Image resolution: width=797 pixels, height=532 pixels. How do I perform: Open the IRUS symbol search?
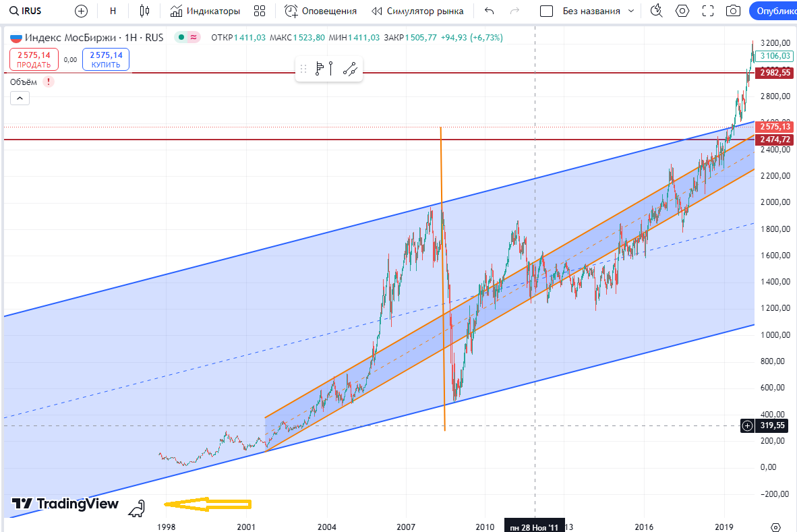pos(26,11)
